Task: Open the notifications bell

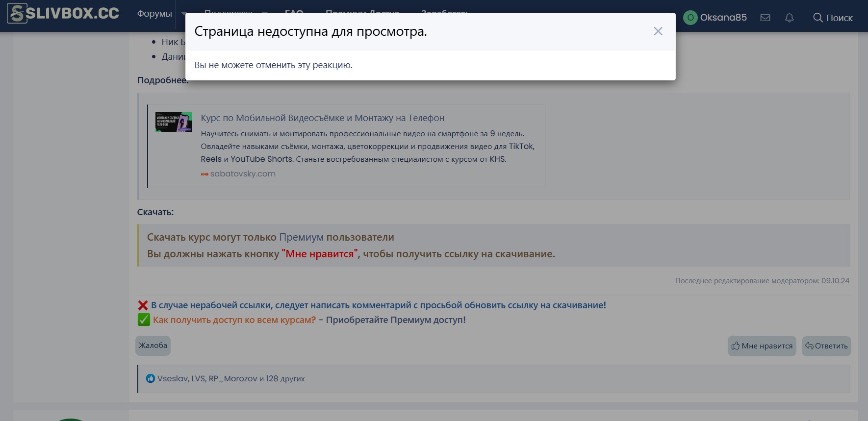Action: (789, 18)
